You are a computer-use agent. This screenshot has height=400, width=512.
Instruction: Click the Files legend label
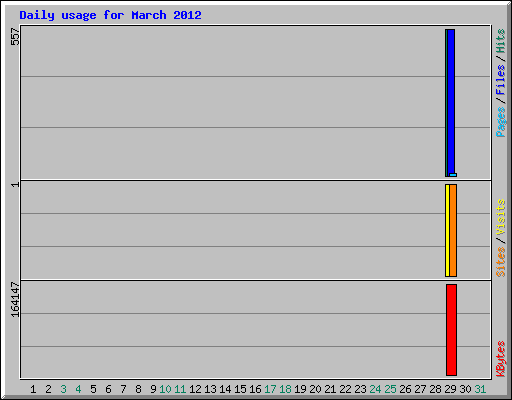pyautogui.click(x=500, y=79)
